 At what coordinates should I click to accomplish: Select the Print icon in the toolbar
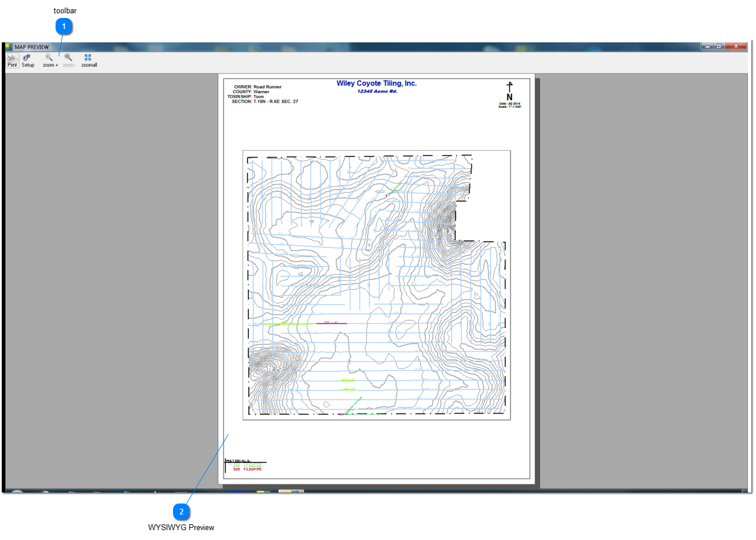(12, 60)
